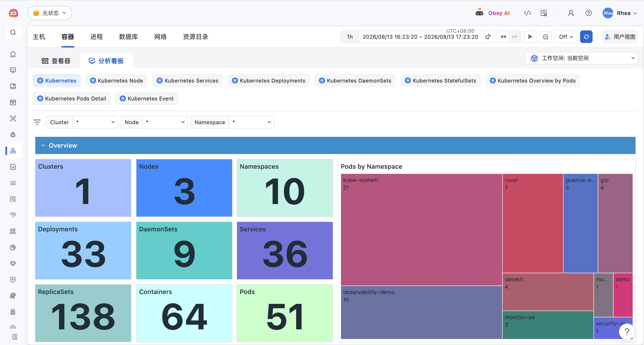
Task: Click the ruoyi block in the treemap
Action: 533,223
